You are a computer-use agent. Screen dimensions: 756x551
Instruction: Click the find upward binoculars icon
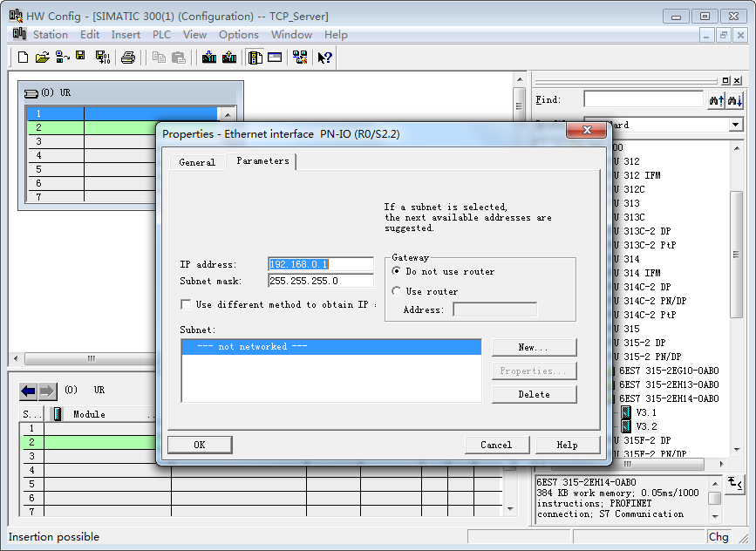716,100
